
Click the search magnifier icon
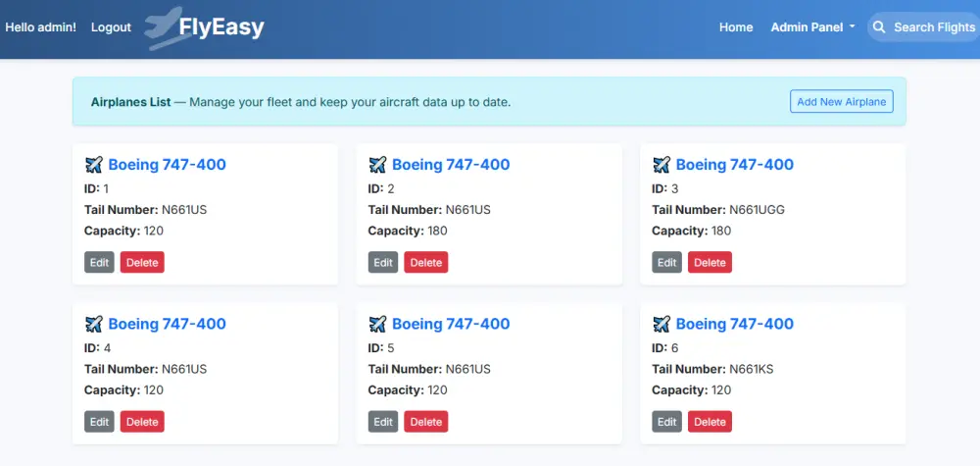tap(879, 27)
